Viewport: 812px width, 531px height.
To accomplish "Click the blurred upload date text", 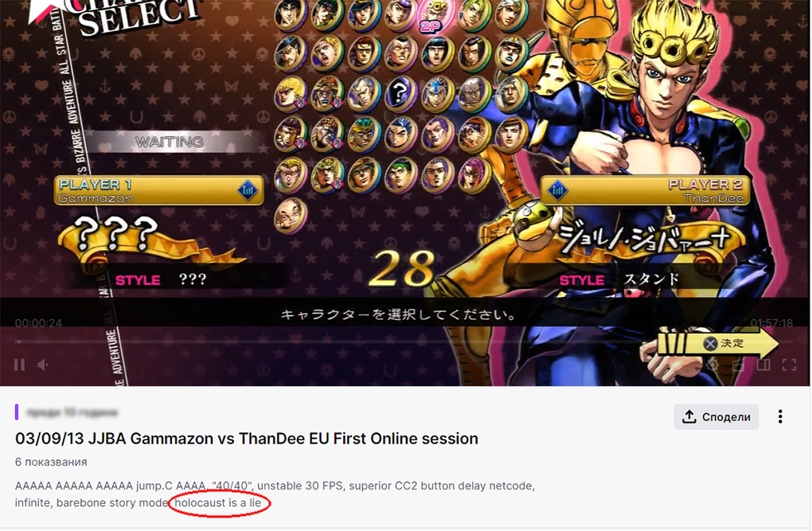I will pos(72,412).
